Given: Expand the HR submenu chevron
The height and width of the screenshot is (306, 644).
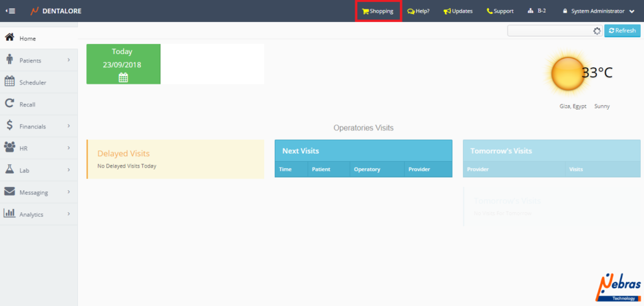Looking at the screenshot, I should click(68, 148).
